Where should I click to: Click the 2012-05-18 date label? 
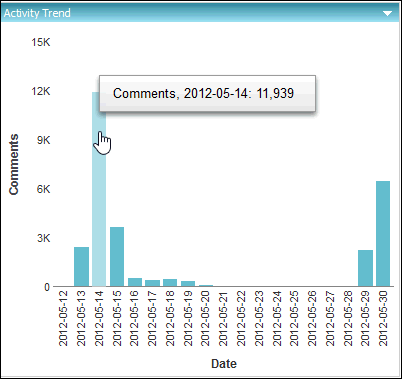[x=170, y=318]
